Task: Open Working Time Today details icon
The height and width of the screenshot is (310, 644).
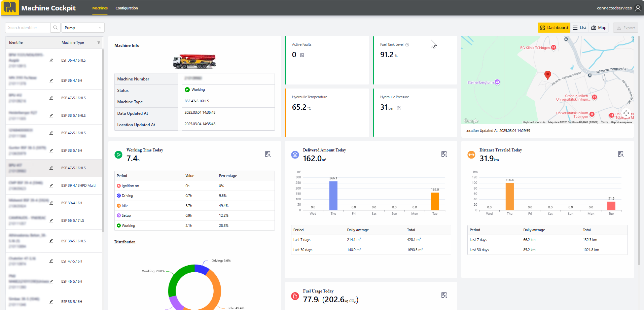Action: tap(267, 154)
